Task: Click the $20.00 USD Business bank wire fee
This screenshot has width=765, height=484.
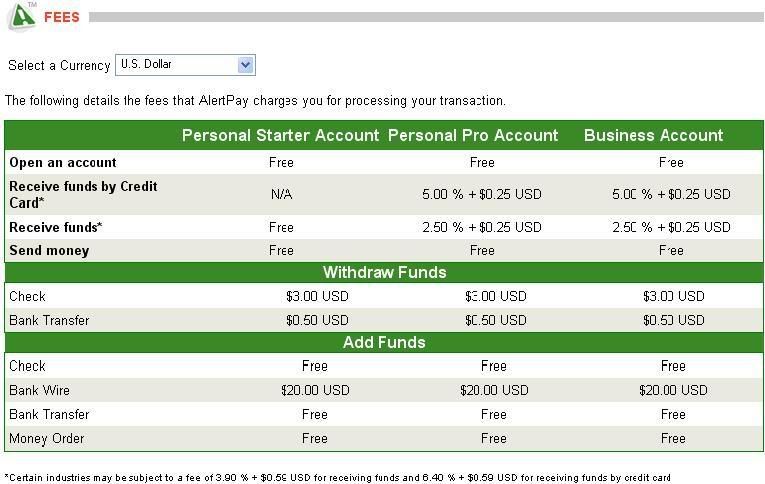Action: click(673, 390)
